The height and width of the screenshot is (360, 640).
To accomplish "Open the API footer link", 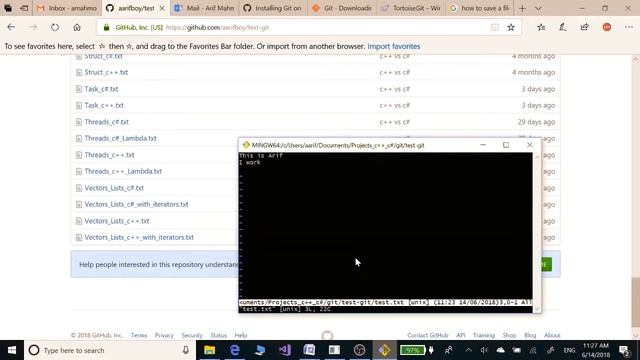I will [x=460, y=335].
